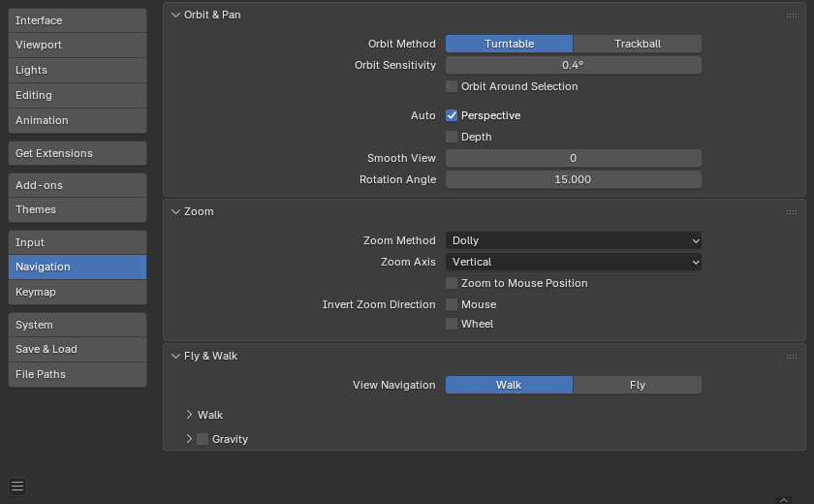Toggle Auto Perspective checkbox
The height and width of the screenshot is (504, 814).
tap(452, 115)
